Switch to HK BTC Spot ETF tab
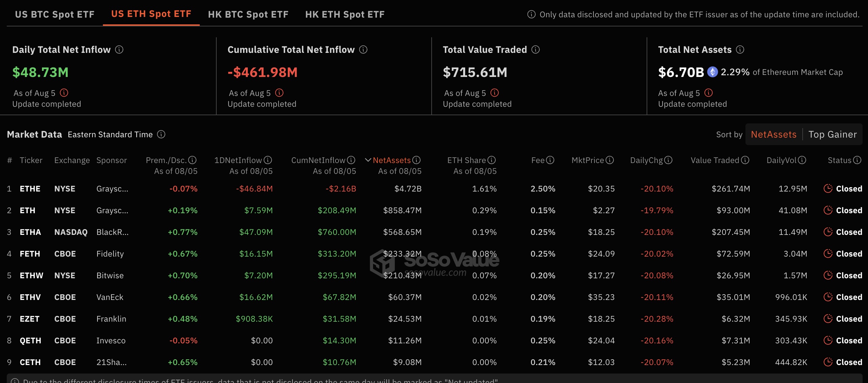 point(248,14)
